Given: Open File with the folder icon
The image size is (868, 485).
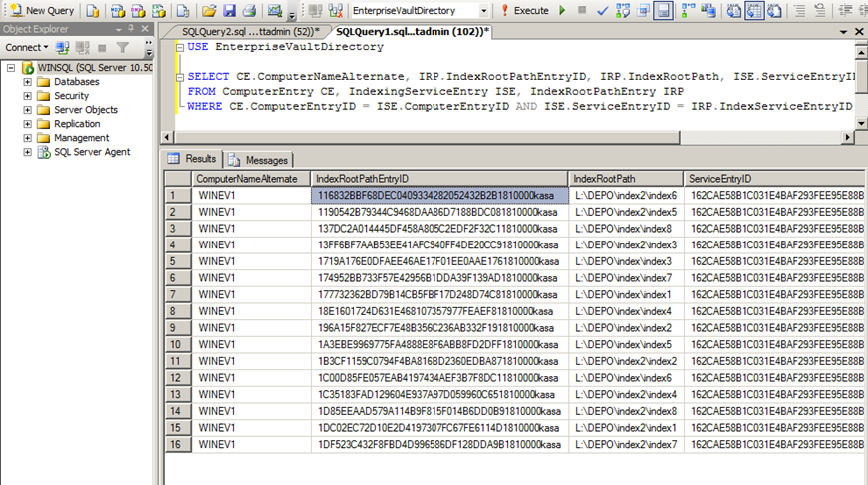Looking at the screenshot, I should 209,10.
